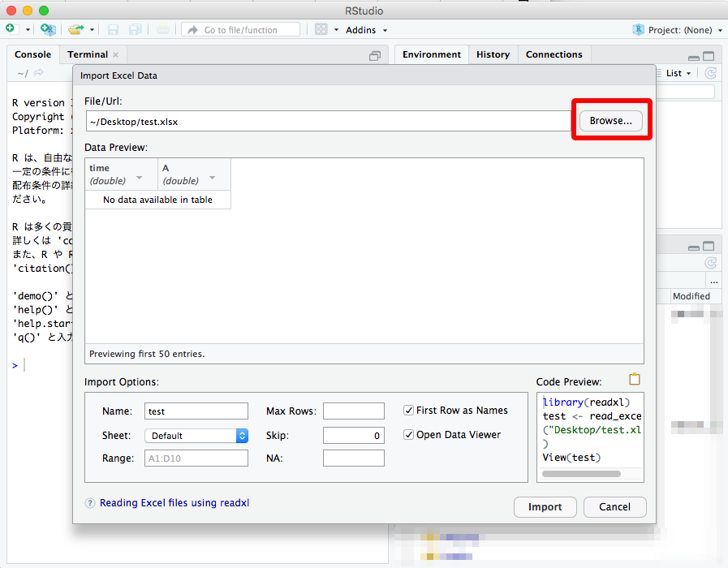Click the help question mark icon

point(90,503)
